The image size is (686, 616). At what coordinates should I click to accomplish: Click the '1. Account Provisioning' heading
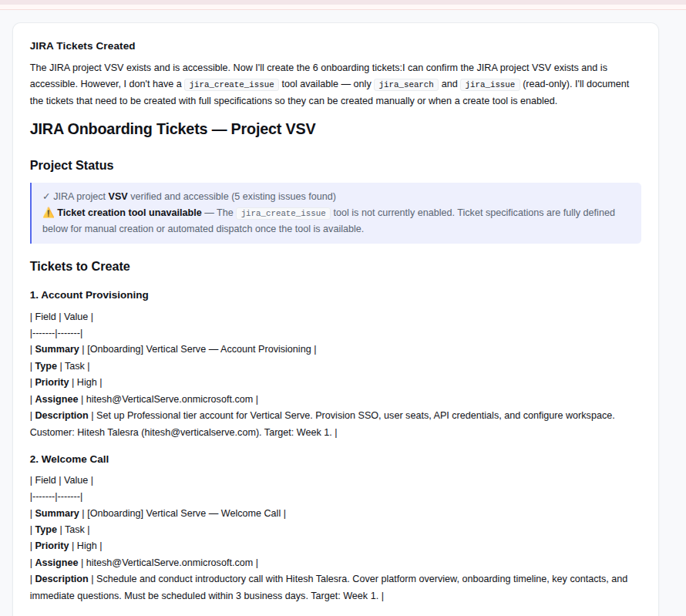pyautogui.click(x=89, y=295)
